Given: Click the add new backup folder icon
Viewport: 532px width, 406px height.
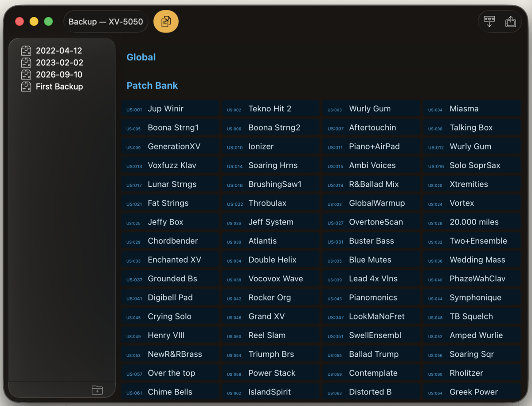Looking at the screenshot, I should point(97,390).
